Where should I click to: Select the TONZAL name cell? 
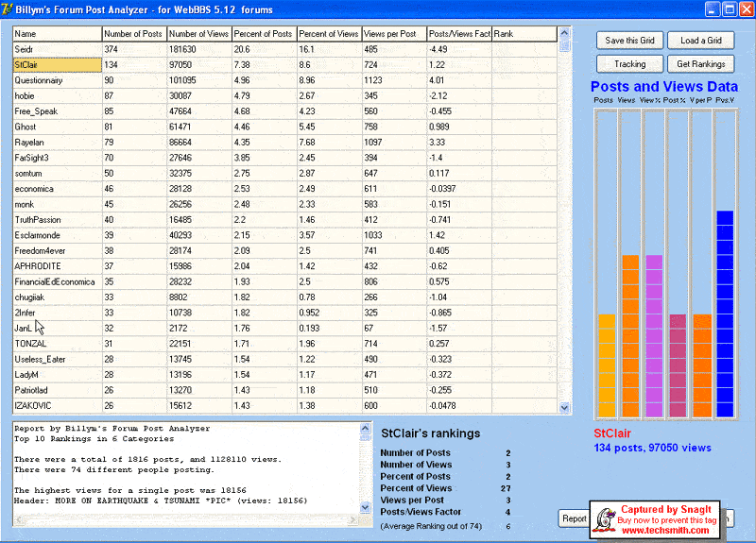[58, 344]
